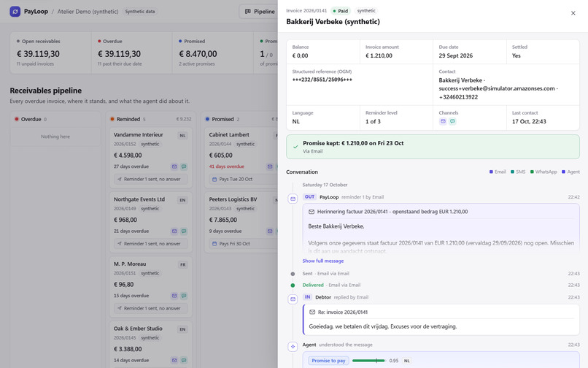Select the Reminded column header
Screen dimensions: 588x368
pos(151,119)
